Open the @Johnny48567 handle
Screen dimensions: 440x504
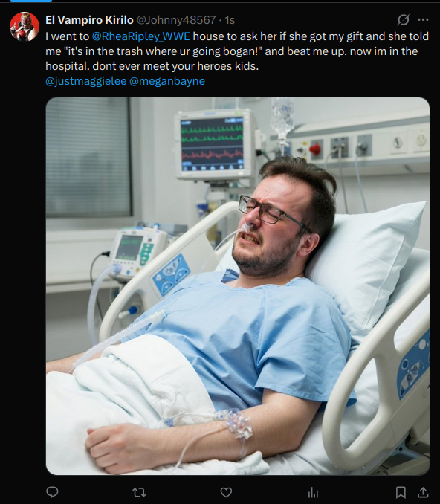176,20
